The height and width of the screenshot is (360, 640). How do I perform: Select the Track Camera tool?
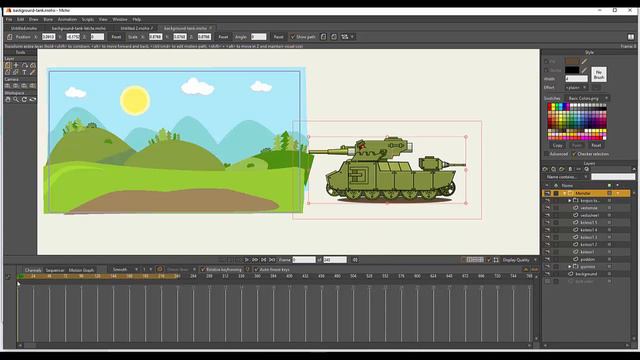click(8, 86)
